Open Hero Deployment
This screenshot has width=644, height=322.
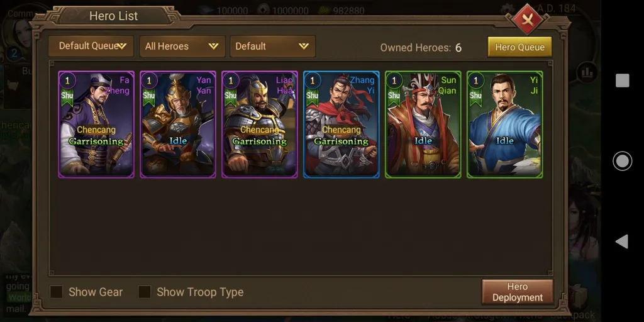[518, 292]
